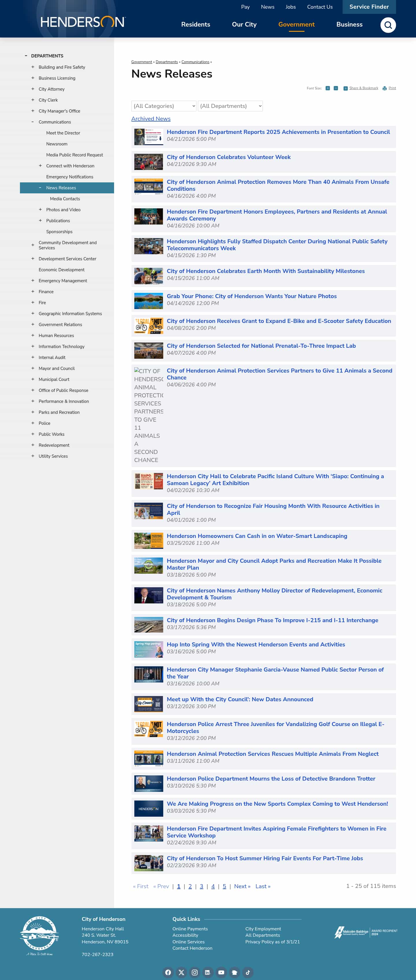
Task: Click City Employment in footer
Action: point(263,929)
